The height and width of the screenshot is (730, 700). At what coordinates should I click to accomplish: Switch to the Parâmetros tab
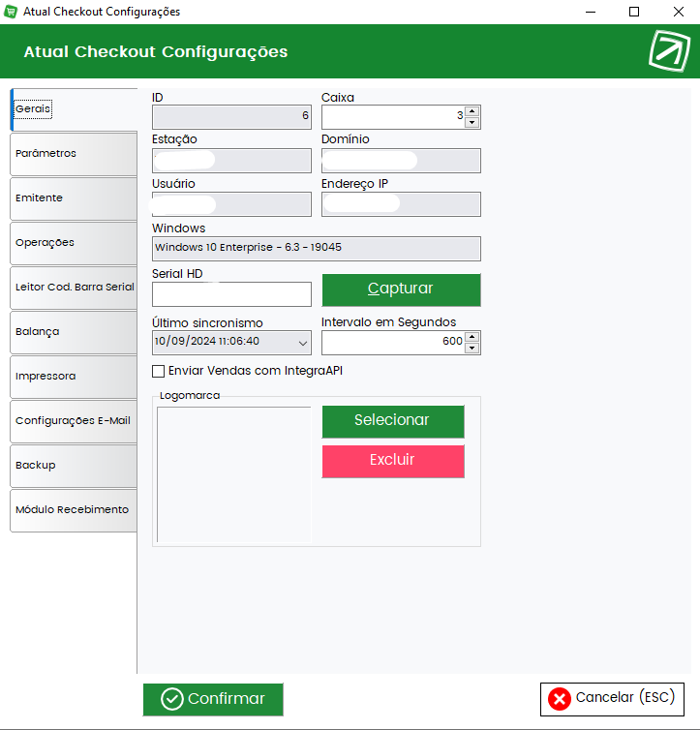pyautogui.click(x=74, y=154)
